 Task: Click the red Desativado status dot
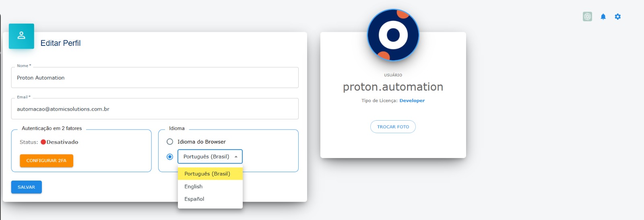pyautogui.click(x=43, y=142)
